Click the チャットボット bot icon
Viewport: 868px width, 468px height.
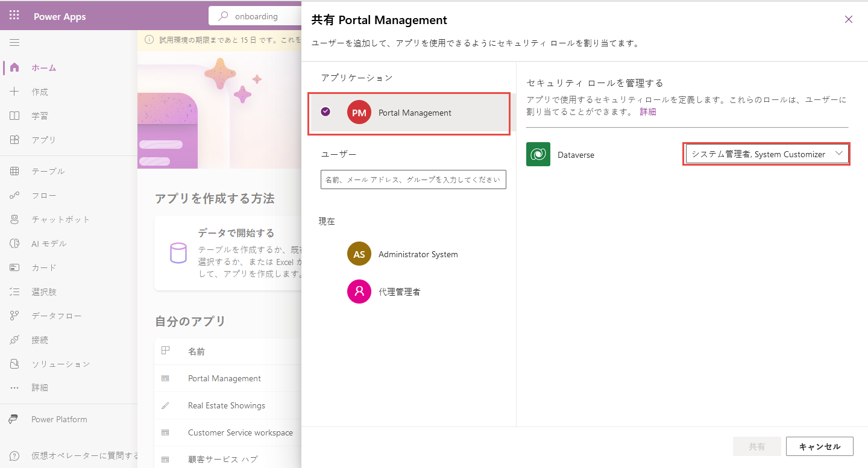tap(14, 219)
